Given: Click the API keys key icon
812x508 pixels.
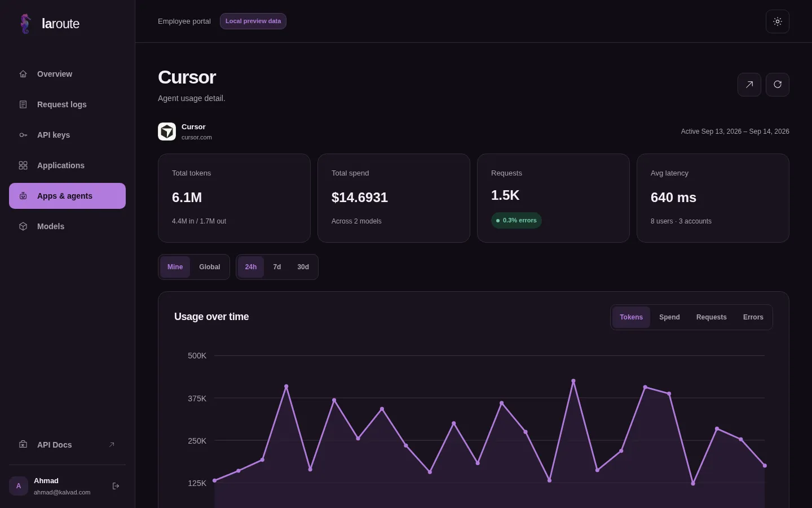Looking at the screenshot, I should 23,135.
